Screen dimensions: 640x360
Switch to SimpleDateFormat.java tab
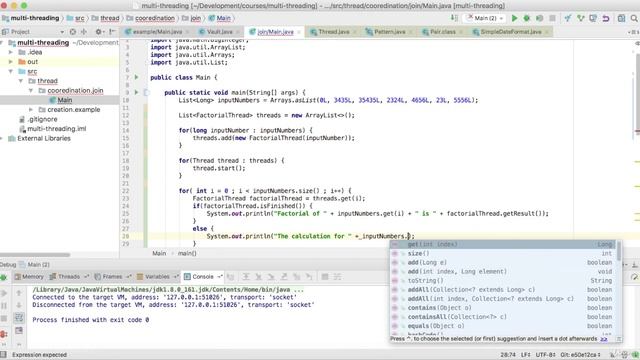[x=510, y=31]
